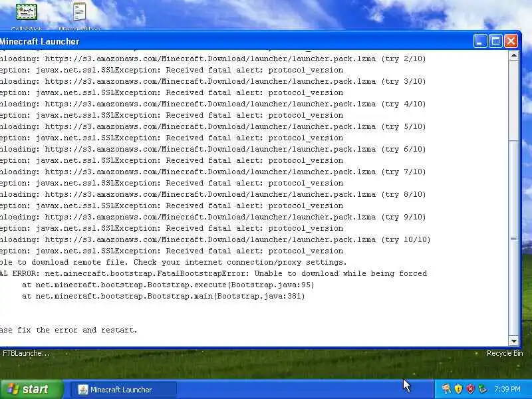This screenshot has height=399, width=532.
Task: Select the FTBLaunche... desktop icon label
Action: (26, 353)
